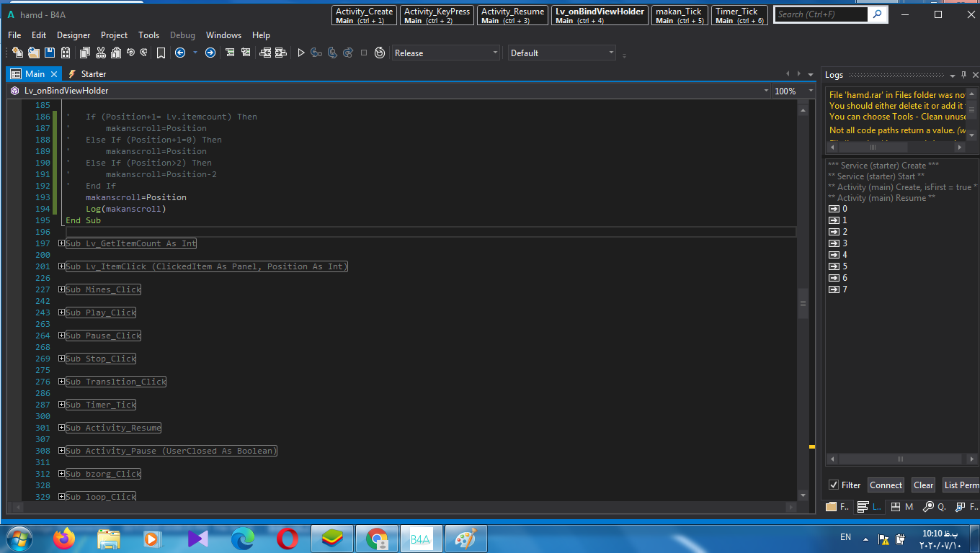This screenshot has width=980, height=553.
Task: Click the Save file toolbar icon
Action: (50, 53)
